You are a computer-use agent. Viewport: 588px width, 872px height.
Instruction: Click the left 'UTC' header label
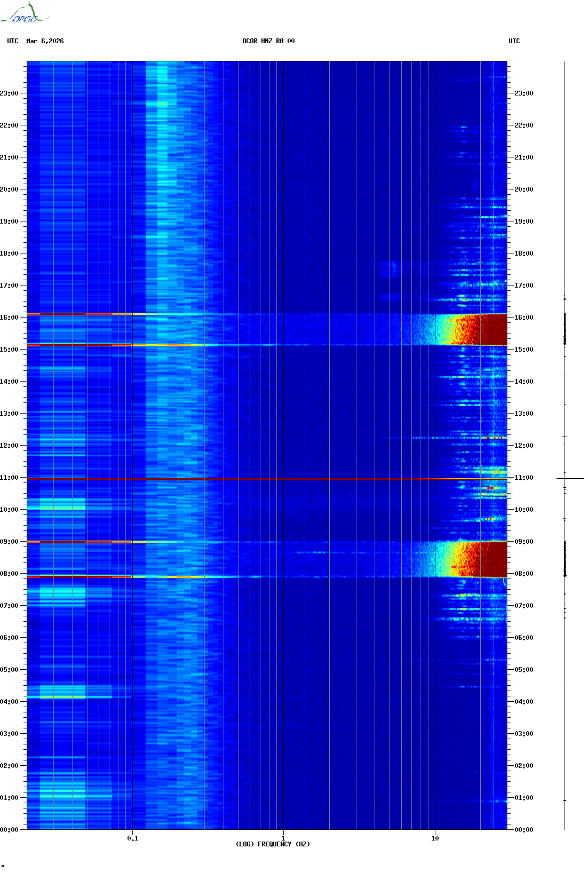pyautogui.click(x=13, y=41)
